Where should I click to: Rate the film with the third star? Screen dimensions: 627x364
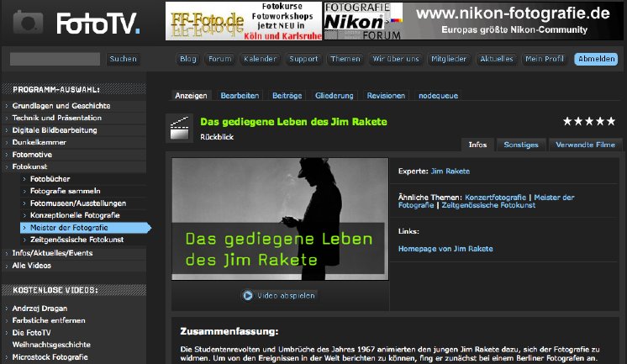[589, 121]
